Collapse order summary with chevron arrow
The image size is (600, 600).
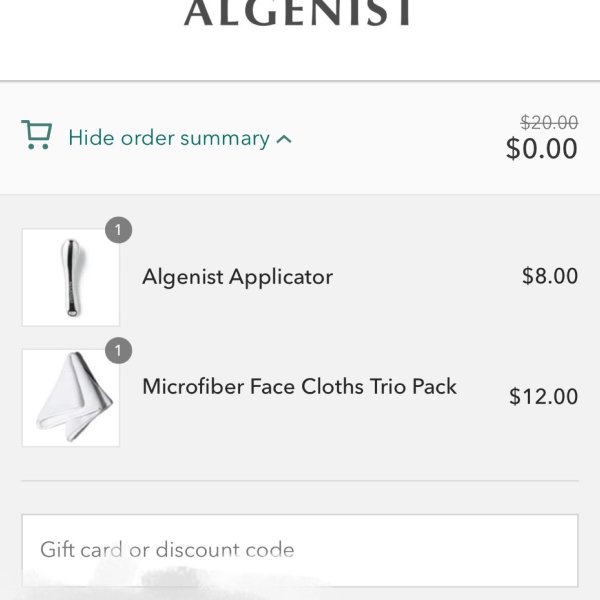click(284, 139)
